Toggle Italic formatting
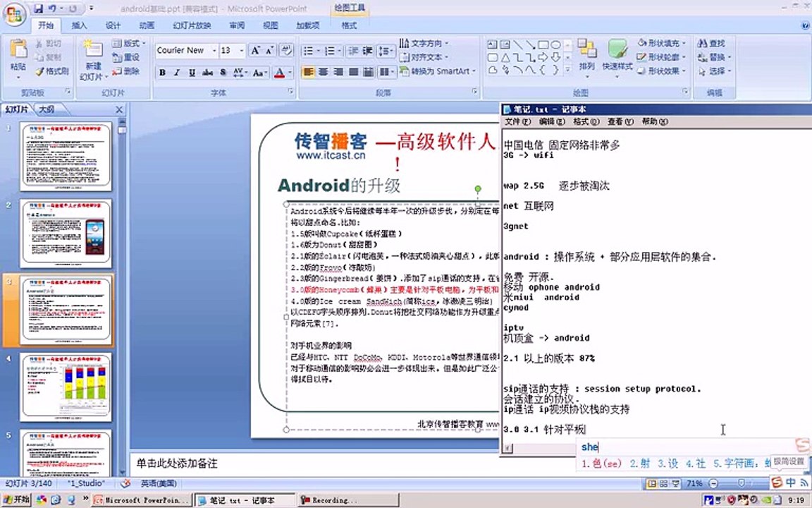 (x=177, y=73)
